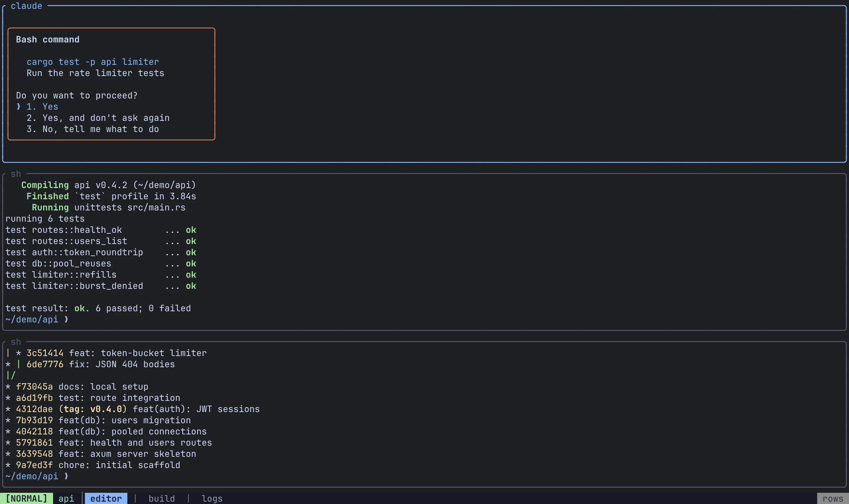Click test limiter::burst_denied line
Screen dimensions: 849x504
[101, 286]
